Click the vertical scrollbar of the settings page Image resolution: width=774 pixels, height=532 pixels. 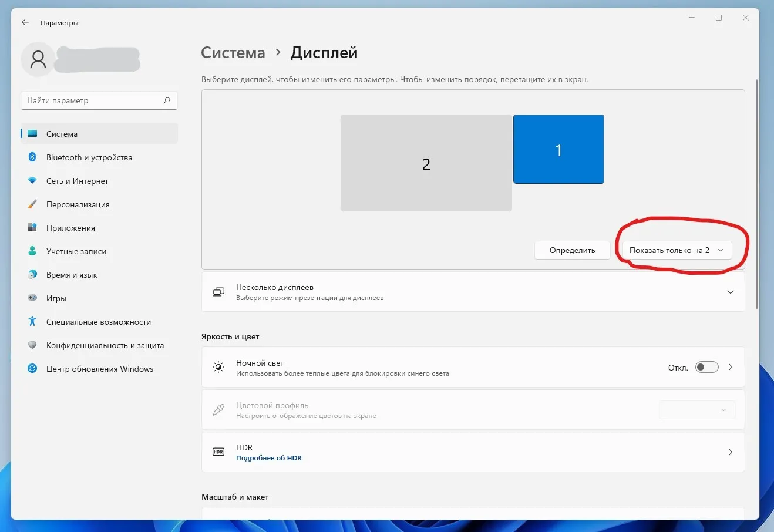(757, 194)
